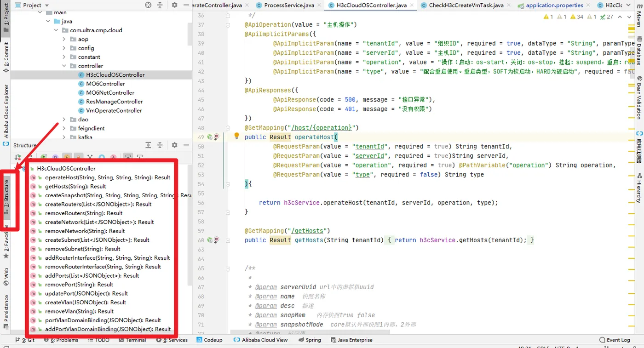
Task: Select createVlan(JSONObject) method in Structure
Action: point(86,302)
